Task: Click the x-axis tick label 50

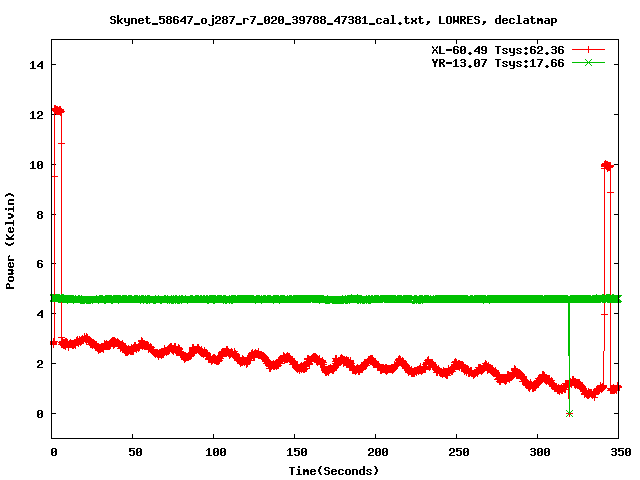Action: pyautogui.click(x=135, y=452)
